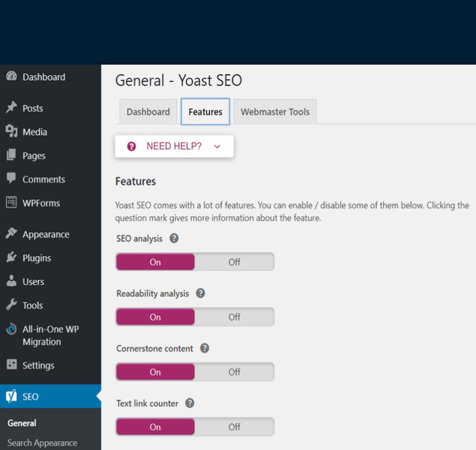Click the Dashboard gauge icon in sidebar
Image resolution: width=476 pixels, height=450 pixels.
(12, 76)
